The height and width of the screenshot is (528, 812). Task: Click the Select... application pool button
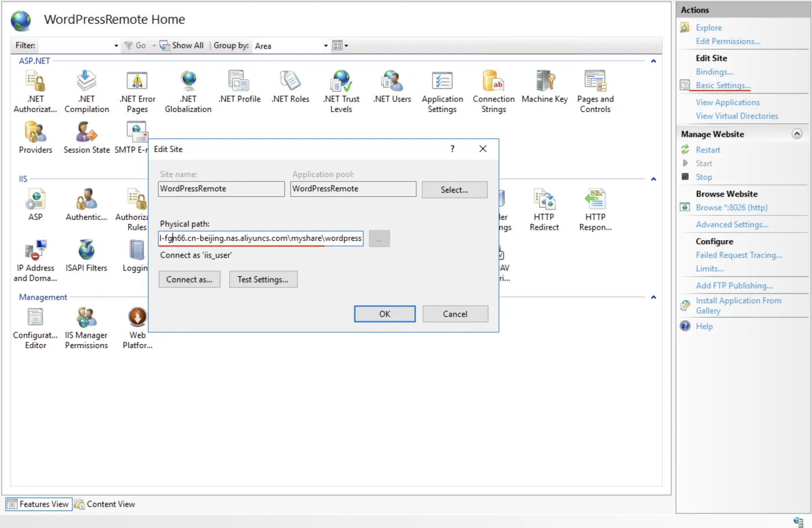click(x=455, y=190)
